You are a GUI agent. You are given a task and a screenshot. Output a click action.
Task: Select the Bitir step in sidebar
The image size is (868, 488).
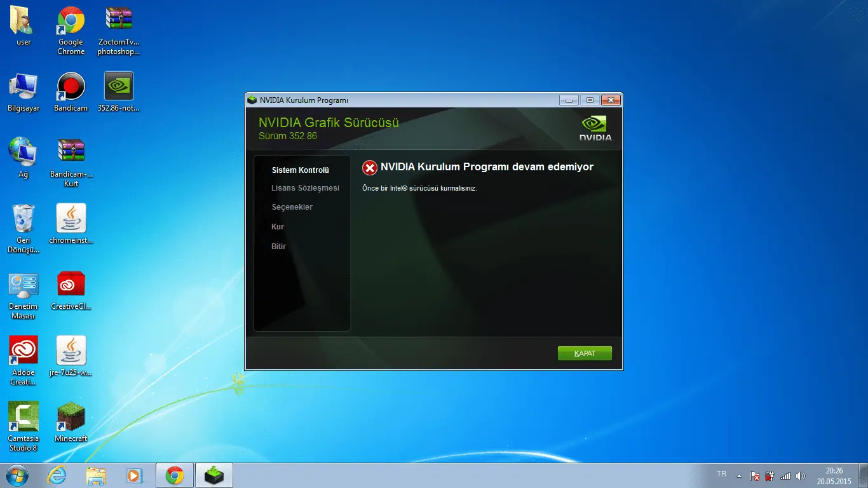pos(279,247)
